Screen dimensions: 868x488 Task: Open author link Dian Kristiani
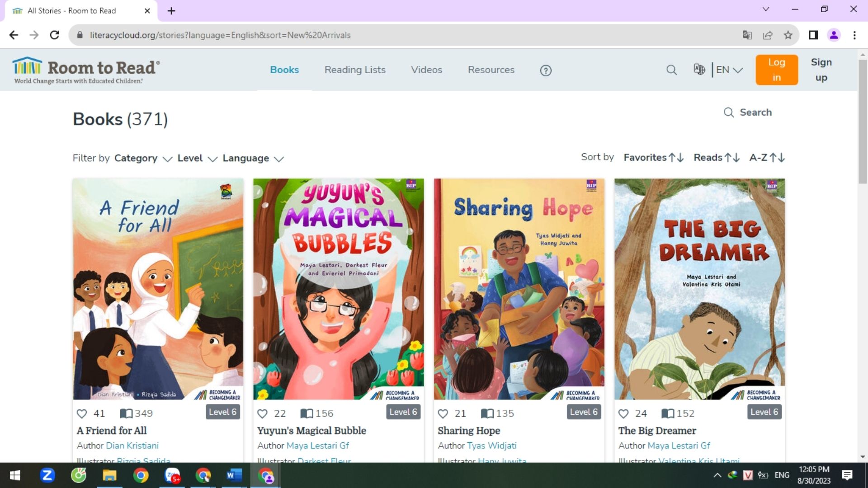[132, 446]
